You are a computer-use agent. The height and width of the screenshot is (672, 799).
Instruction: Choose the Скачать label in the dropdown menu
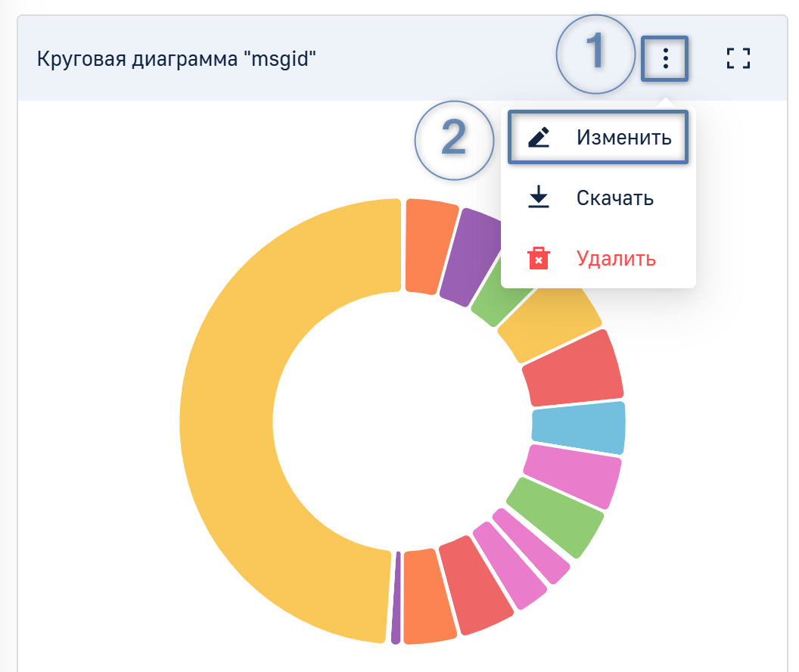pyautogui.click(x=614, y=198)
